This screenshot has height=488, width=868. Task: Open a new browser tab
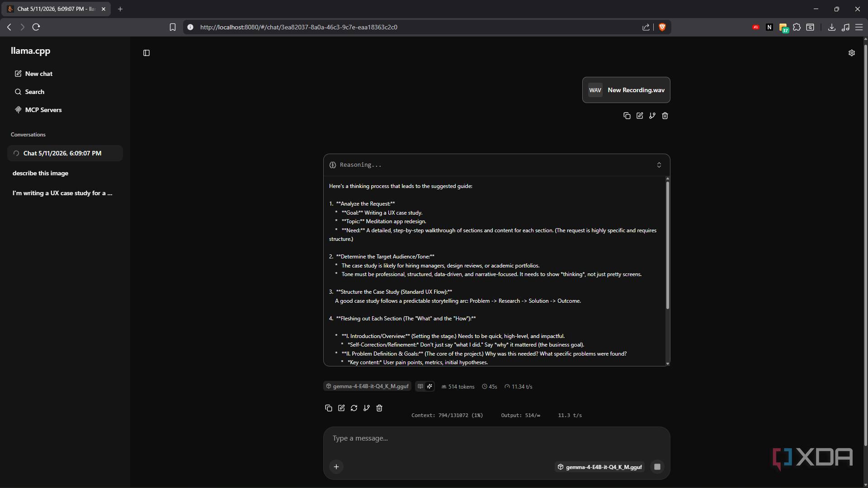coord(120,9)
